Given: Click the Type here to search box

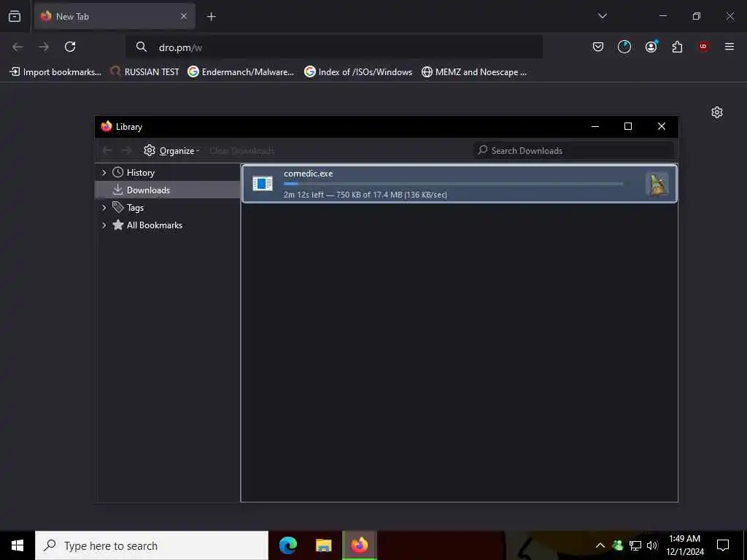Looking at the screenshot, I should [152, 545].
